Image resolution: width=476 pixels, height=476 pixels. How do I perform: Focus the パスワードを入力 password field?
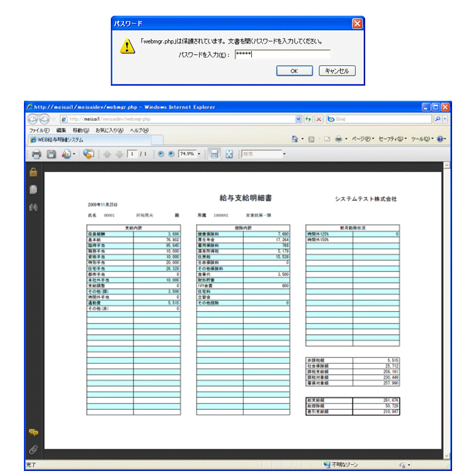[x=282, y=54]
